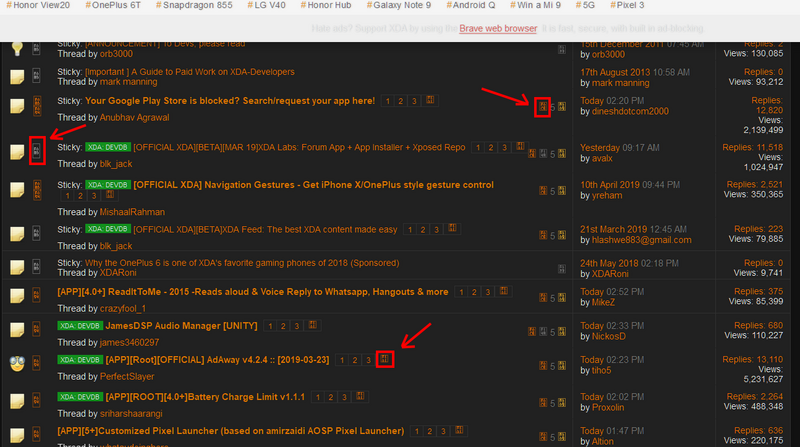800x447 pixels.
Task: Open the Customized Pixel Launcher thread
Action: [x=231, y=431]
